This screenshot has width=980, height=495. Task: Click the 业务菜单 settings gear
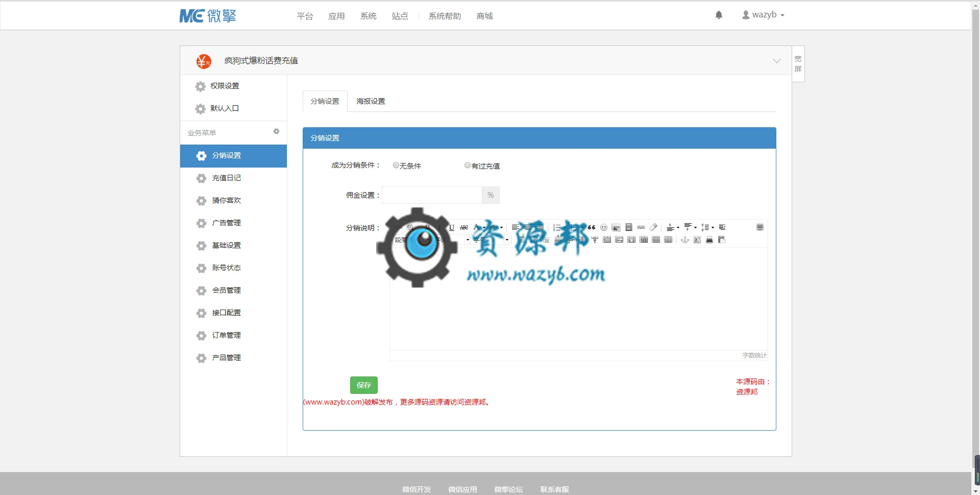[276, 132]
